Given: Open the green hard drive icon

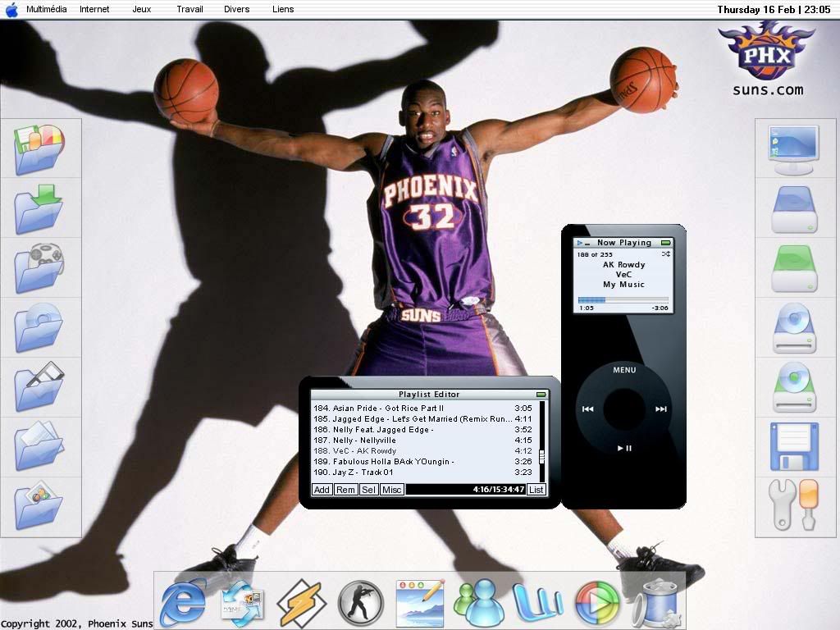Looking at the screenshot, I should point(794,268).
